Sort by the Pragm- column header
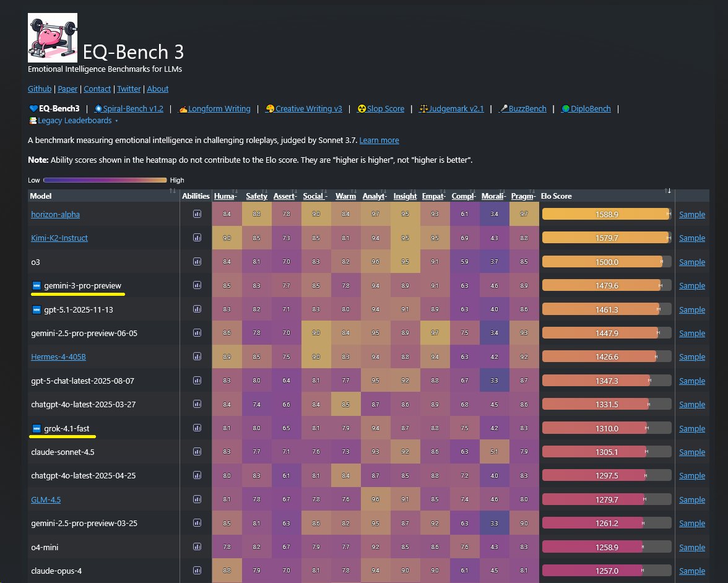728x583 pixels. [x=523, y=196]
